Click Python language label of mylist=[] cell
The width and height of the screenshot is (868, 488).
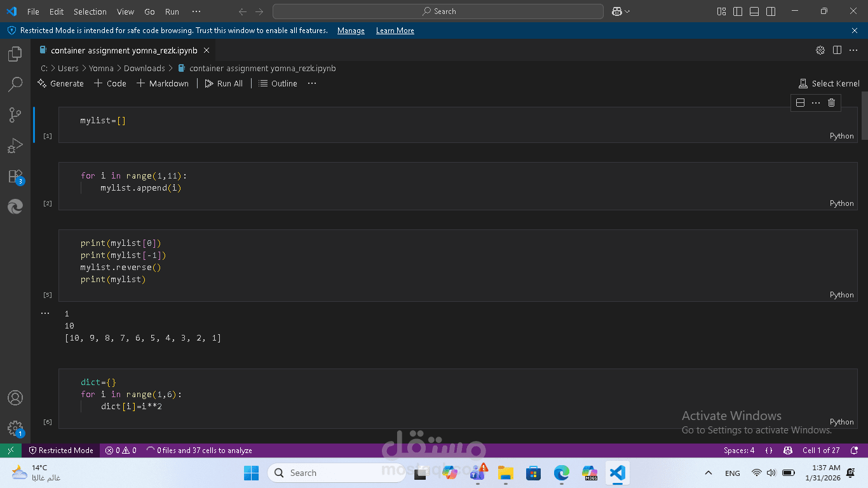841,136
